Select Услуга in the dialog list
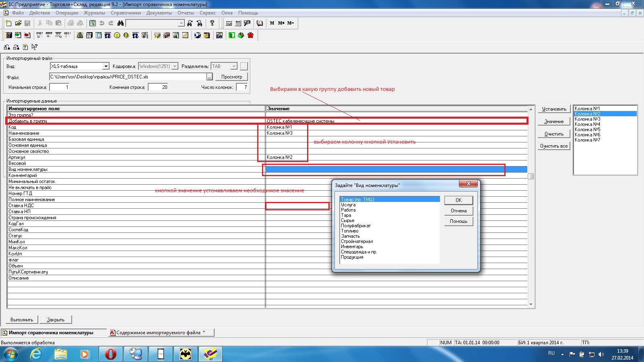644x362 pixels. tap(349, 205)
